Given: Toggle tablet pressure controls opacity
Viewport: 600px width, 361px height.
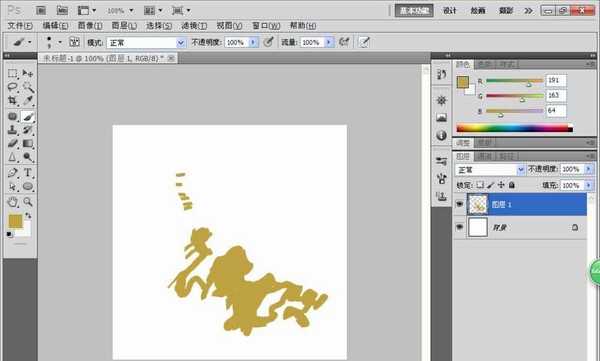Looking at the screenshot, I should point(269,42).
